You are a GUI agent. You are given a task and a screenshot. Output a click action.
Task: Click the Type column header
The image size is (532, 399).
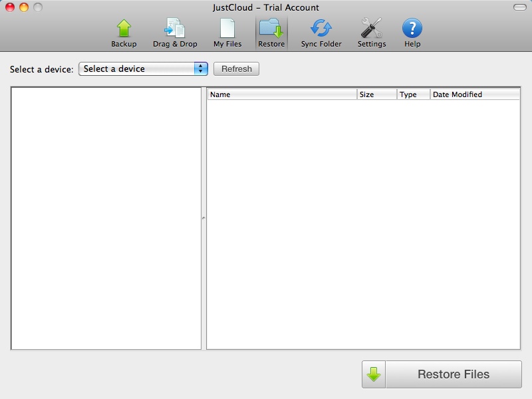click(x=413, y=94)
